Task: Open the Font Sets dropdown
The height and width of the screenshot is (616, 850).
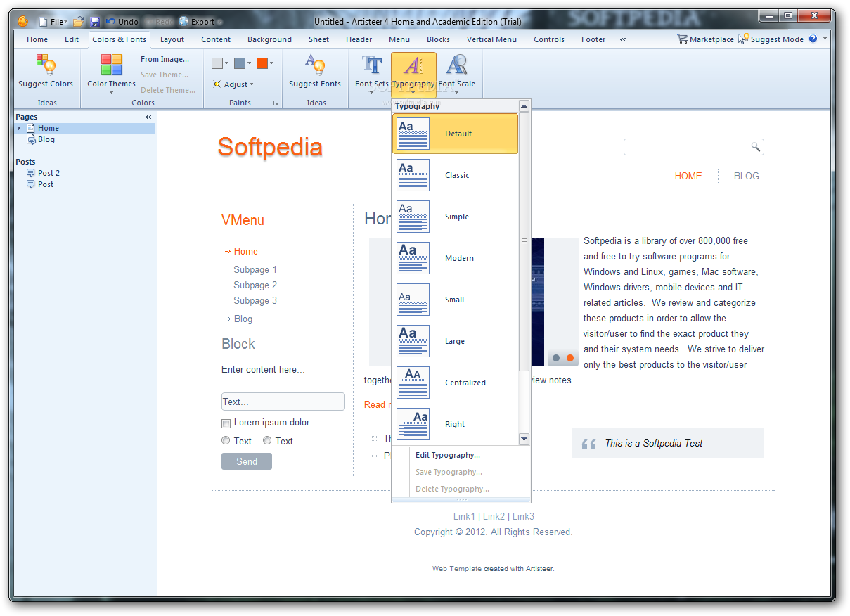Action: coord(371,73)
